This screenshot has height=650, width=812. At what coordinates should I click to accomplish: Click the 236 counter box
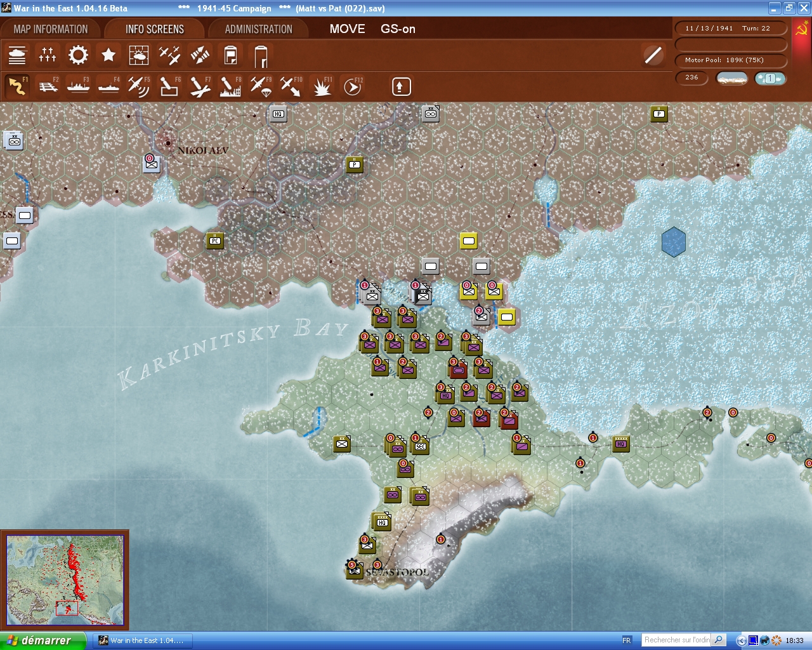pos(693,77)
